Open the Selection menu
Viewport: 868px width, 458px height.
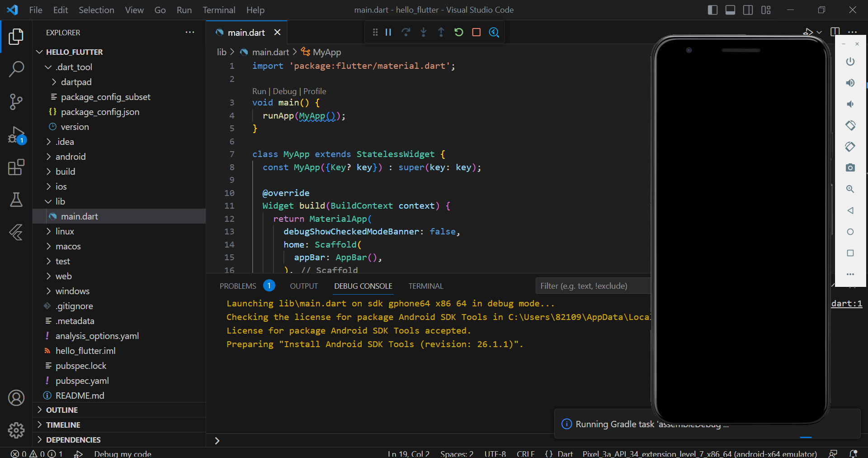click(x=96, y=10)
